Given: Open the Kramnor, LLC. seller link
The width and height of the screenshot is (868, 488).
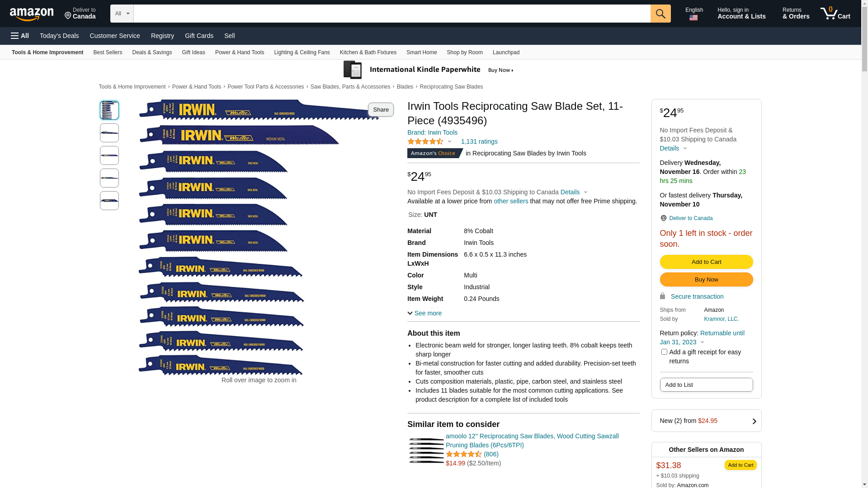Looking at the screenshot, I should pyautogui.click(x=722, y=319).
